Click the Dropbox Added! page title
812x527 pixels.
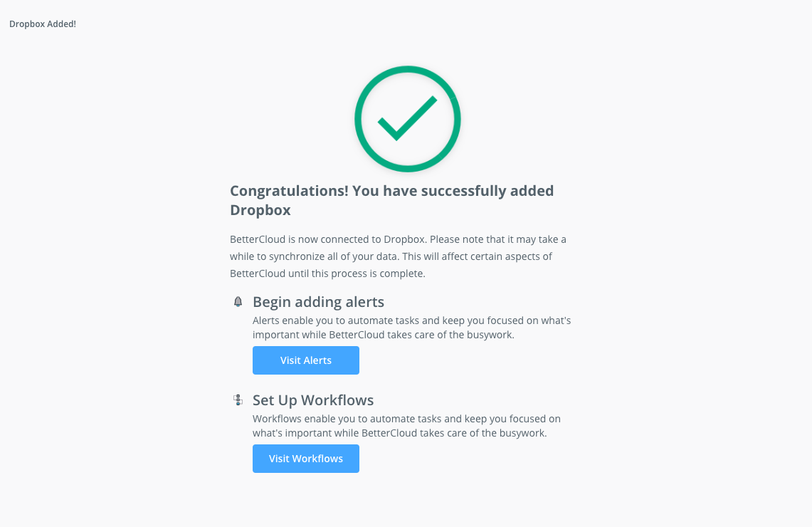click(42, 24)
